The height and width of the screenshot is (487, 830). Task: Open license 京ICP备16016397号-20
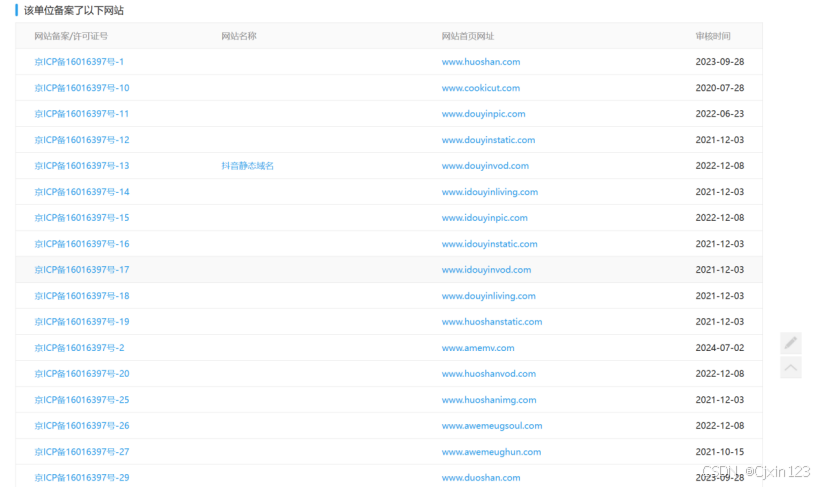click(82, 374)
